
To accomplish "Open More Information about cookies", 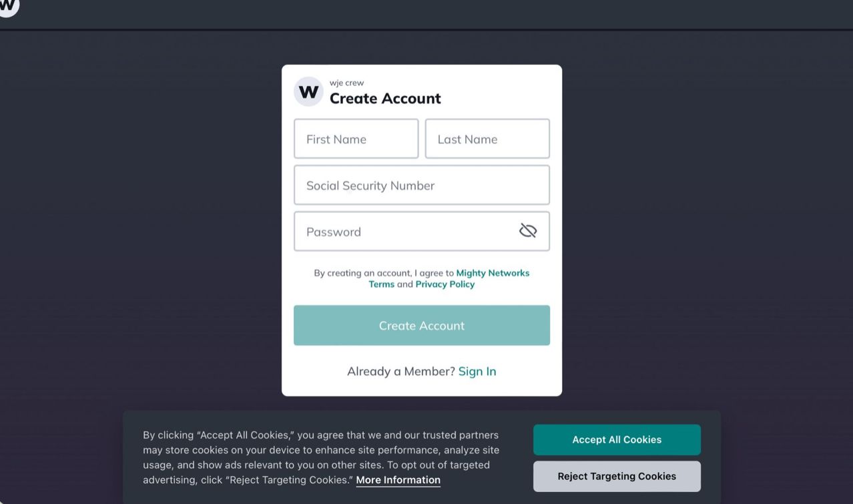I will 398,480.
